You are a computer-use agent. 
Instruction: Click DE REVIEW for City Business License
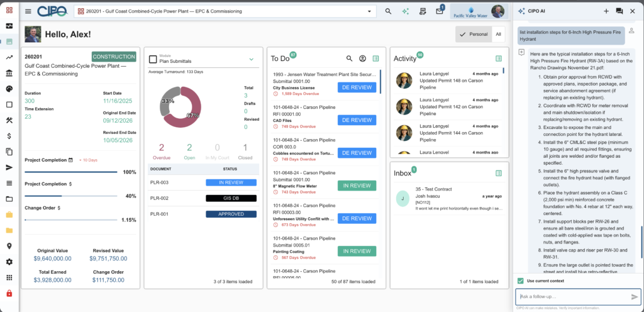[x=357, y=87]
